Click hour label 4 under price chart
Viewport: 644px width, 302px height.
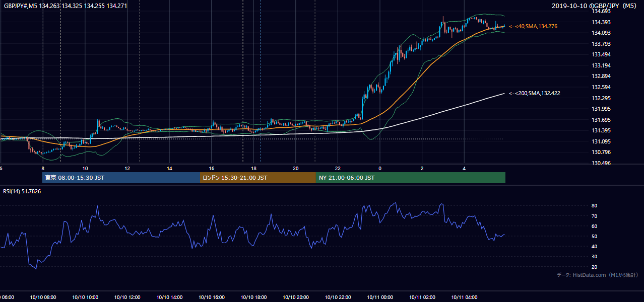[465, 169]
